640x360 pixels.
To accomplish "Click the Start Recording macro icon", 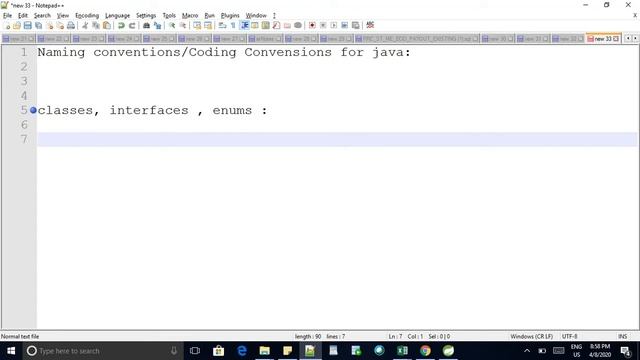I will (312, 25).
